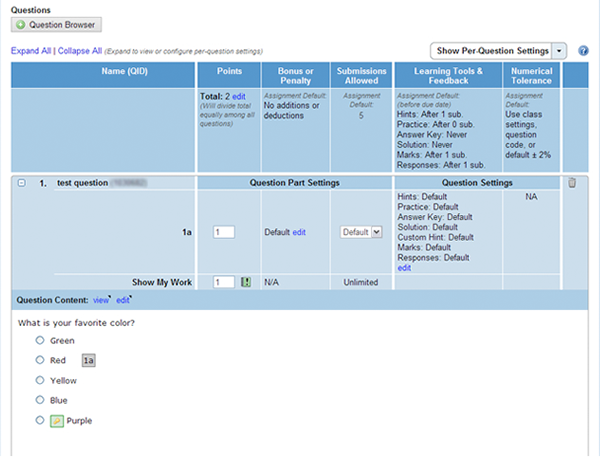This screenshot has height=459, width=600.
Task: Click the Show My Work points field
Action: click(224, 283)
